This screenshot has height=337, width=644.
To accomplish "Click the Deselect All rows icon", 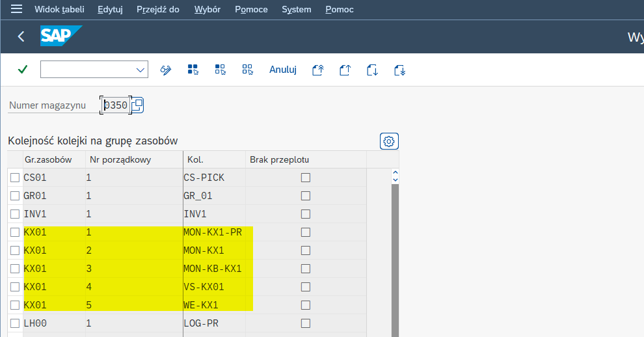I will pyautogui.click(x=247, y=70).
